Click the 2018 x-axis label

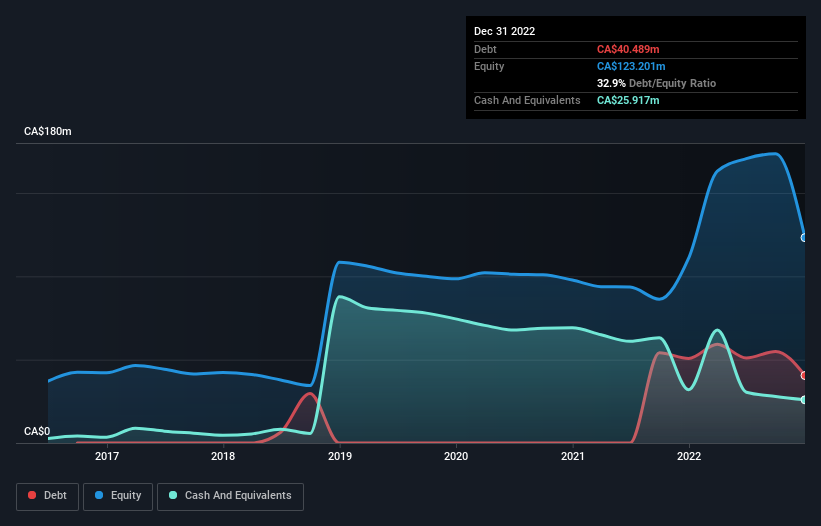[223, 456]
